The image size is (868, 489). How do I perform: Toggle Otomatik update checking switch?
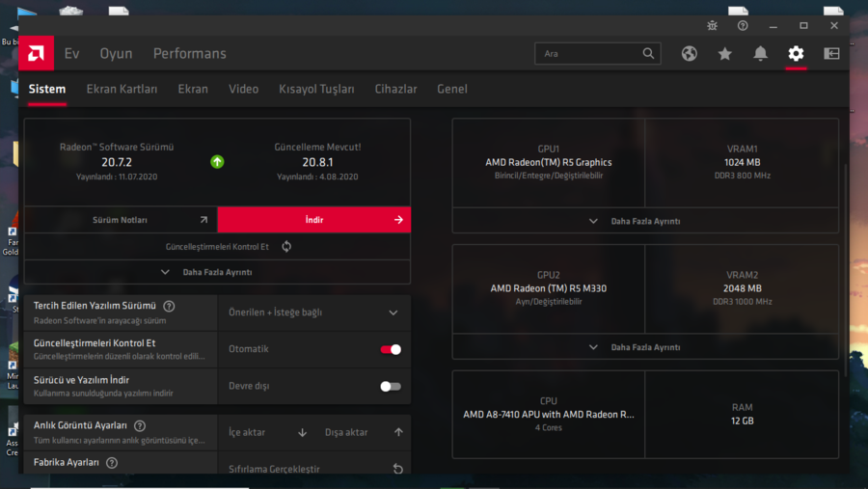coord(391,349)
